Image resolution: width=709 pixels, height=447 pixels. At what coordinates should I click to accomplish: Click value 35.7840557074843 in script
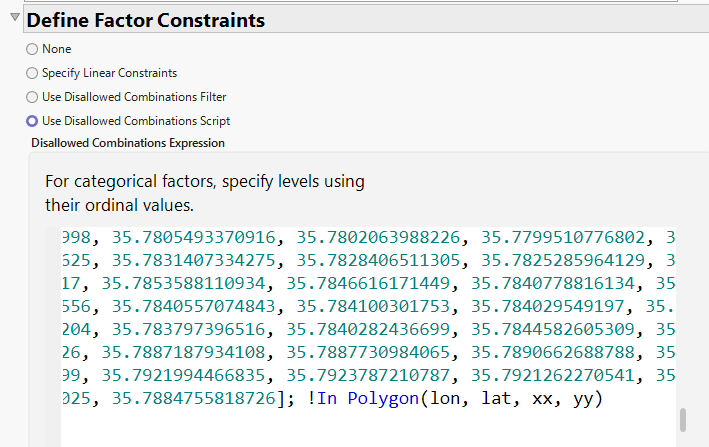pyautogui.click(x=194, y=306)
